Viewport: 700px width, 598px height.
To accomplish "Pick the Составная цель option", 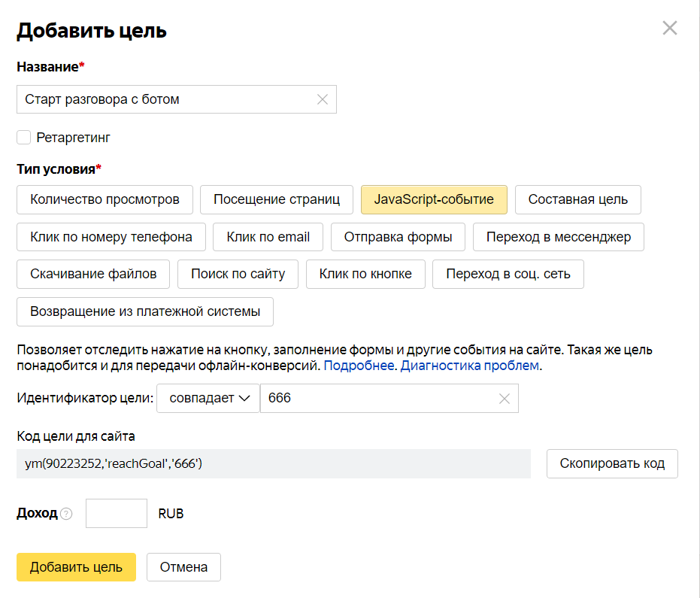I will [577, 199].
